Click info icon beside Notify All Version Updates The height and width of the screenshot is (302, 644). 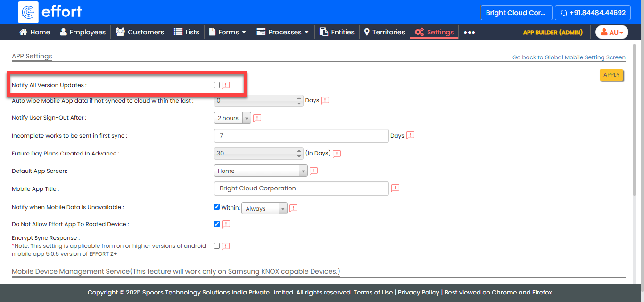pyautogui.click(x=226, y=85)
